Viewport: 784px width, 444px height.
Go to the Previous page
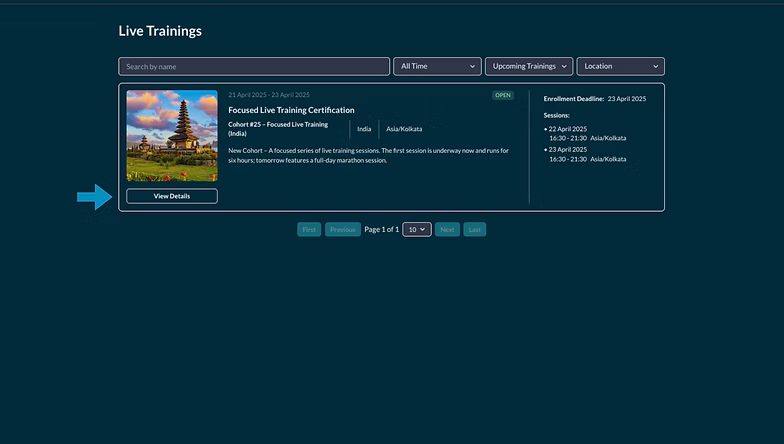click(x=342, y=230)
